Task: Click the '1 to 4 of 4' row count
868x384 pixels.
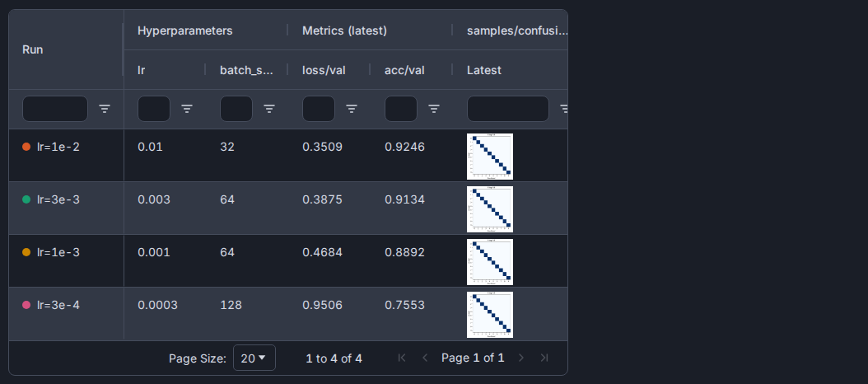Action: coord(334,358)
